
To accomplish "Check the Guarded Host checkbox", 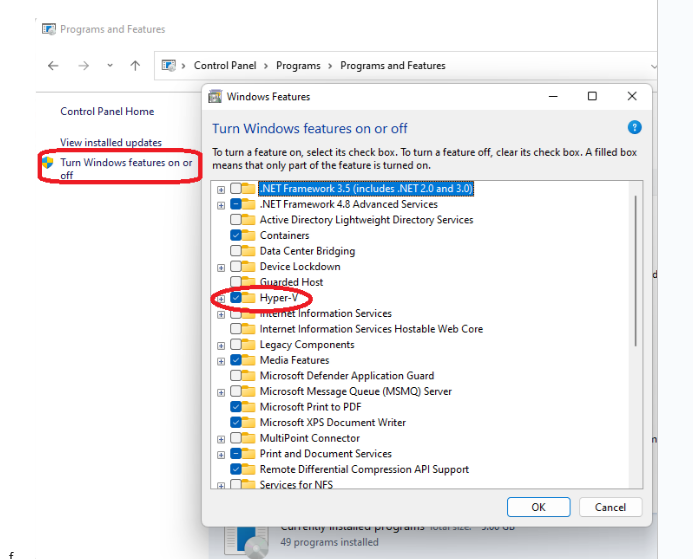I will click(235, 283).
